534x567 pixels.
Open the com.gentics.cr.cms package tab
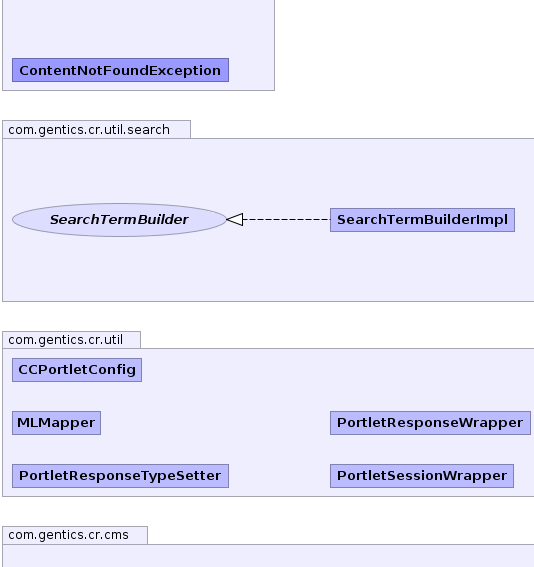click(75, 535)
